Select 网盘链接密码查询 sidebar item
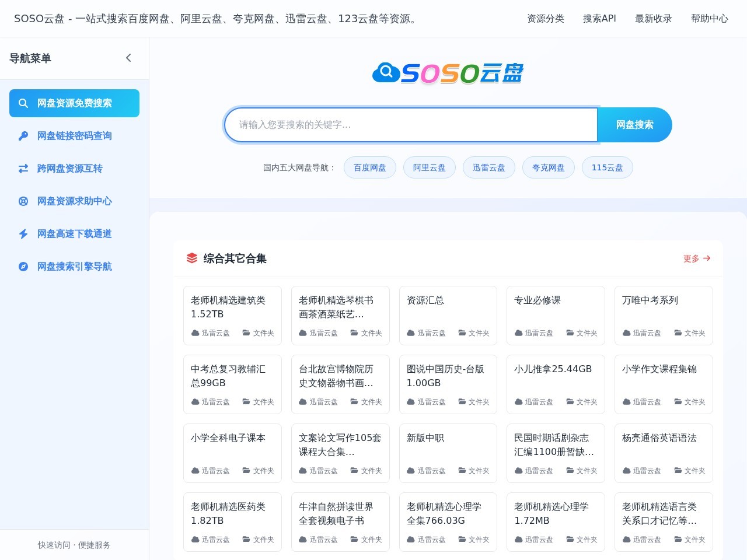Image resolution: width=747 pixels, height=560 pixels. (74, 136)
